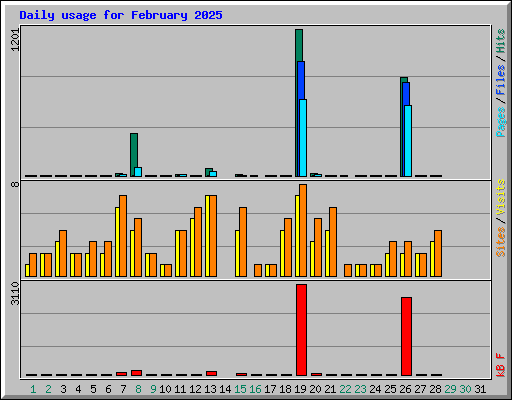Screen dimensions: 512x400
Task: Click day 15 on the x-axis
Action: (240, 389)
